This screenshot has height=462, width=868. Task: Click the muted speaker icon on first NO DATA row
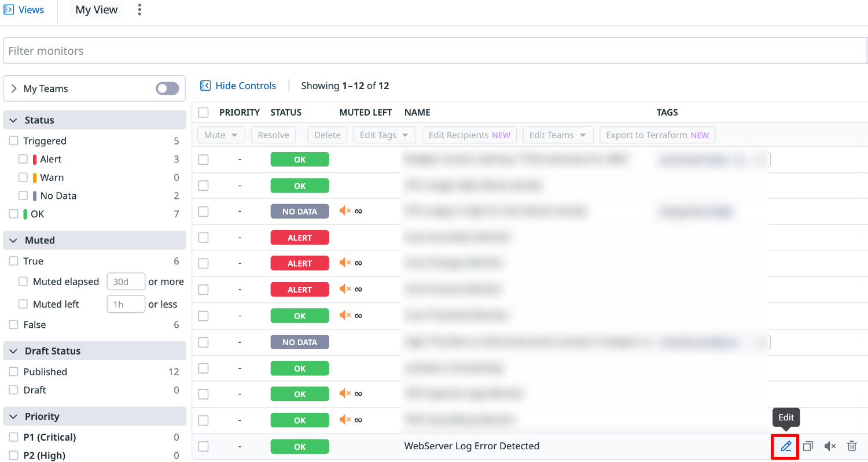pyautogui.click(x=345, y=211)
